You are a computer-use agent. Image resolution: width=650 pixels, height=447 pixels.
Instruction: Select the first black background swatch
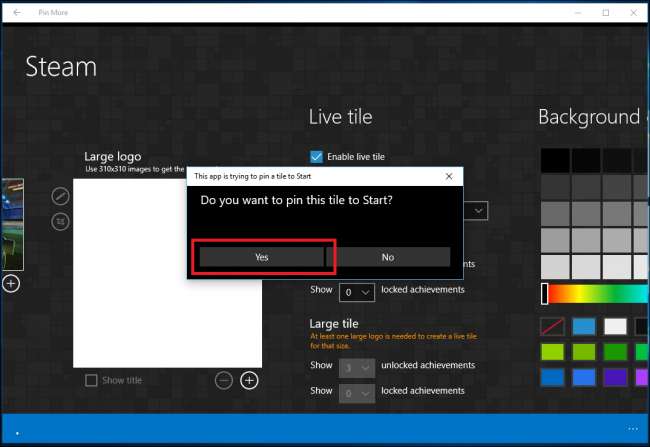click(x=555, y=160)
